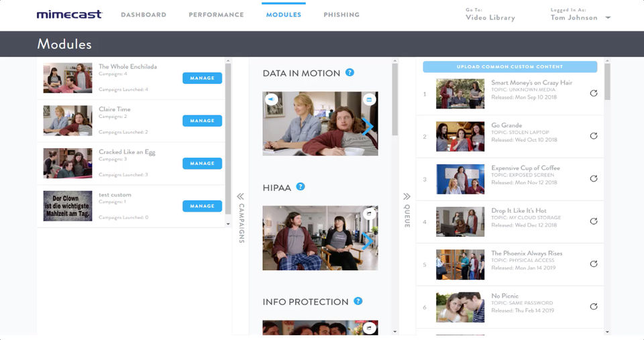Open The Phoenix Always Rises thumbnail

point(460,265)
